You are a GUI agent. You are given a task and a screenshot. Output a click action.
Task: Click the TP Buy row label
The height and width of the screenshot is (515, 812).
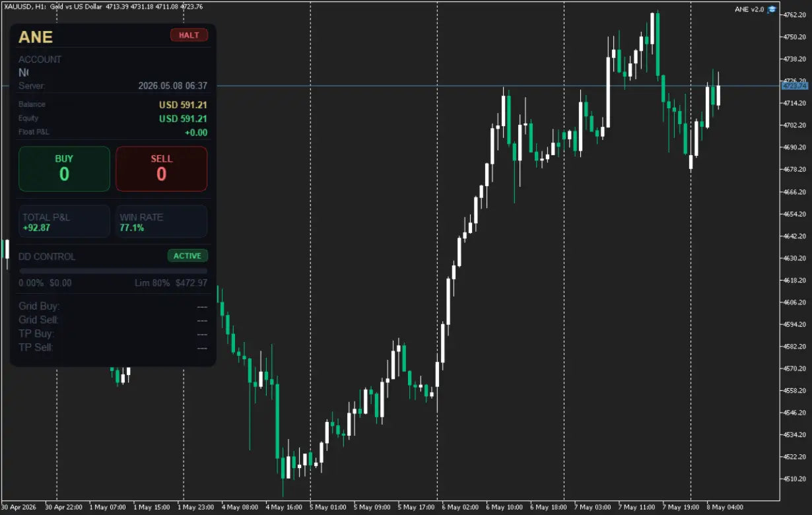coord(36,333)
